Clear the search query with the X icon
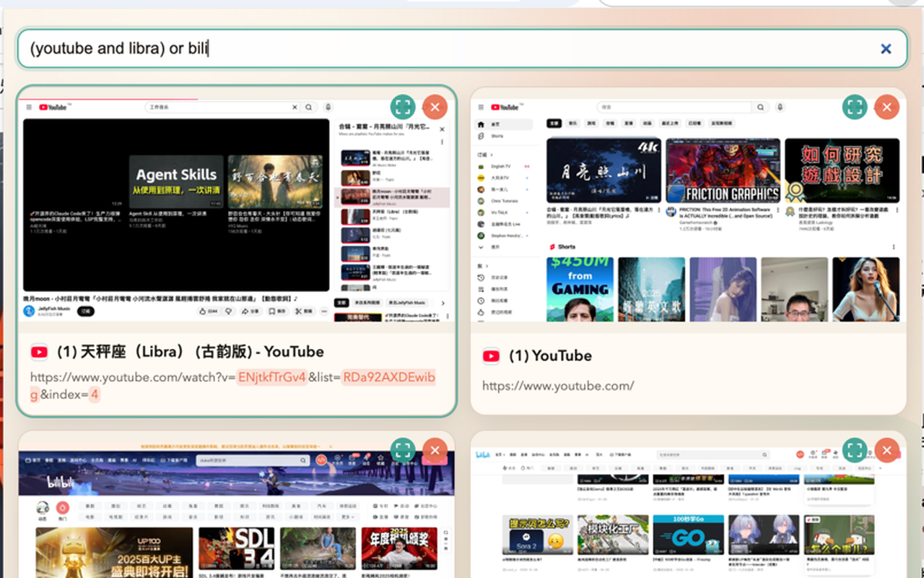Viewport: 924px width, 578px height. (886, 49)
